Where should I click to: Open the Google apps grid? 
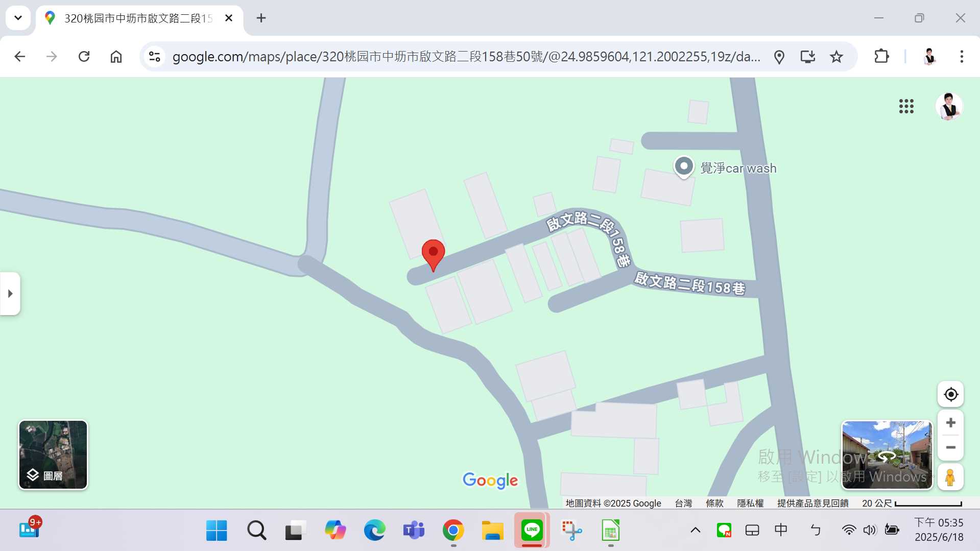(x=906, y=106)
